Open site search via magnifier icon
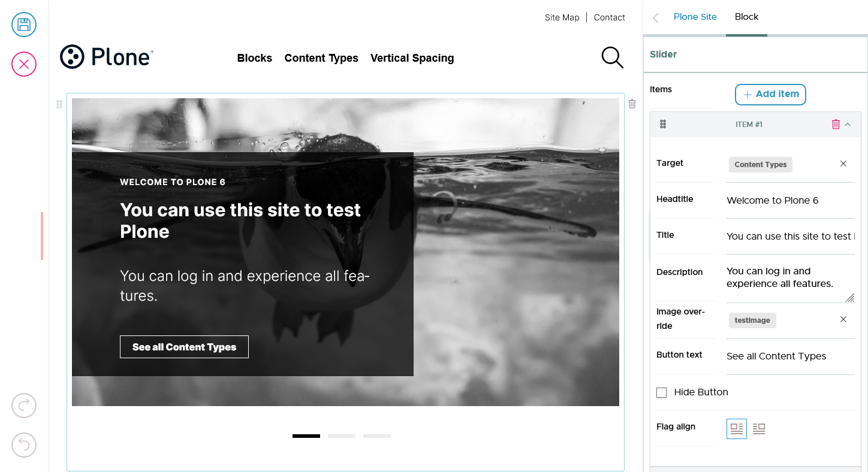The width and height of the screenshot is (868, 472). [612, 58]
